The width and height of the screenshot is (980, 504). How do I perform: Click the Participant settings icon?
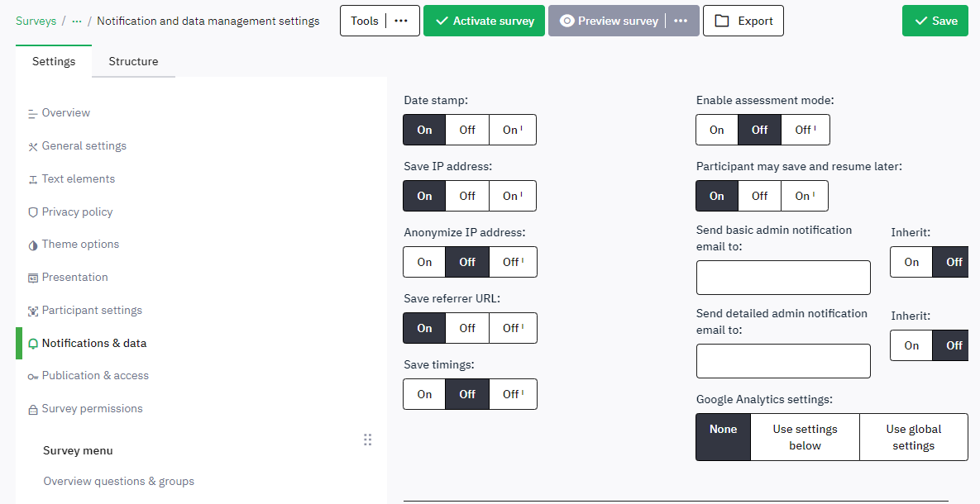point(33,311)
